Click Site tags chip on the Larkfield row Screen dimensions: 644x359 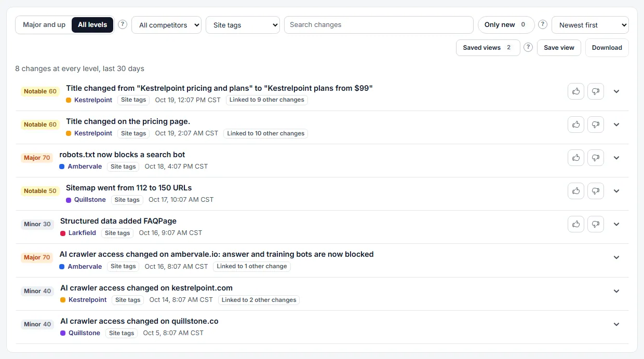[x=117, y=233]
